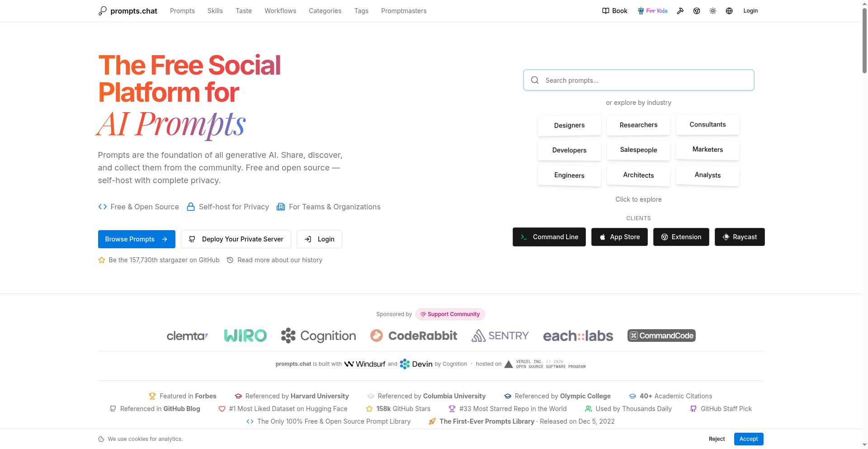The image size is (868, 449).
Task: Click the hammer tools icon in header
Action: 680,11
